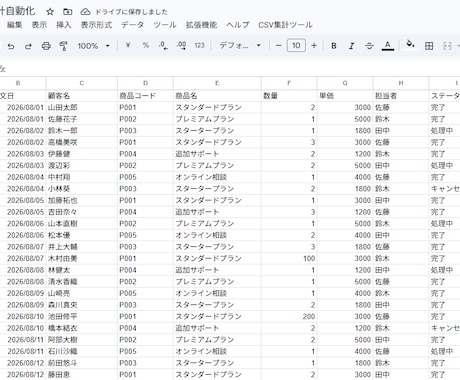Select the cell with 藤田恵
460x380 pixels.
[x=82, y=374]
